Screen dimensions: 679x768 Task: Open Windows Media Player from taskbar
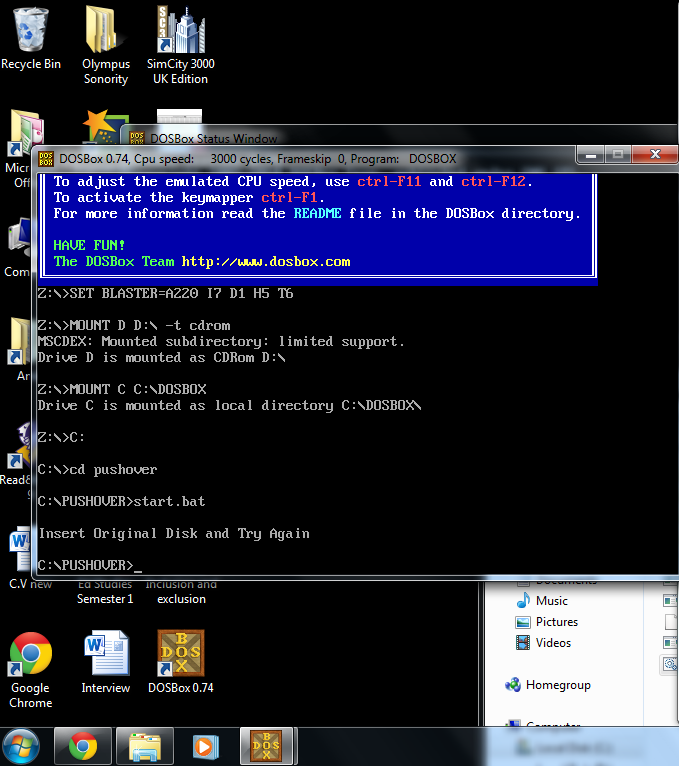[205, 746]
